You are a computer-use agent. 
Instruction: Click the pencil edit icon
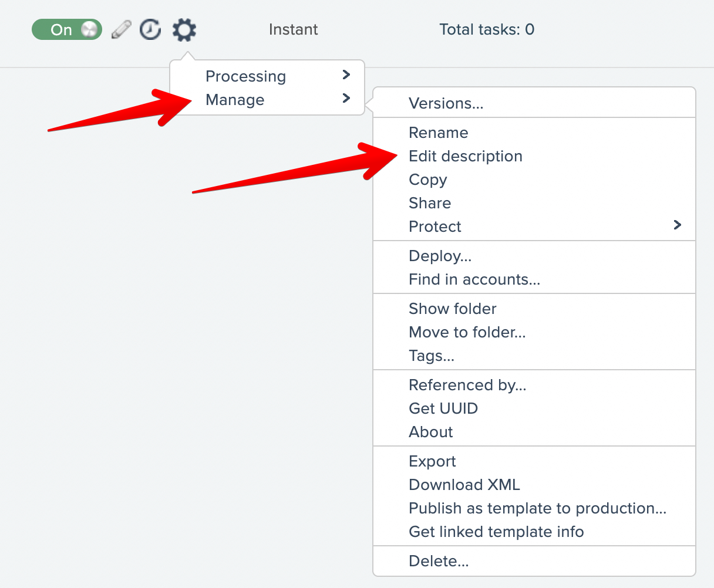tap(121, 29)
